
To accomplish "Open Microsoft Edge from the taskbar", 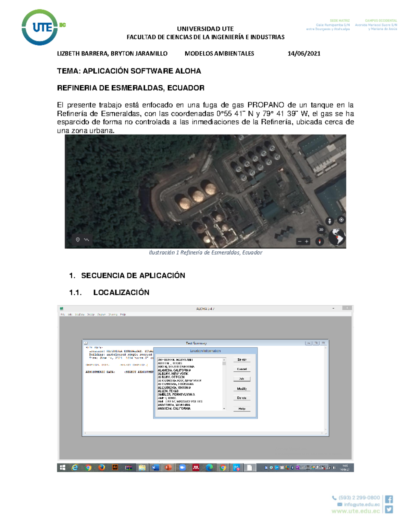I will tap(209, 468).
